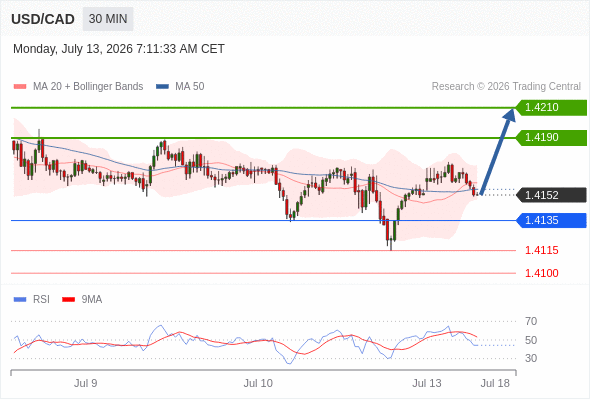Click the Research © 2026 Trading Central credit
The height and width of the screenshot is (400, 590).
[506, 87]
